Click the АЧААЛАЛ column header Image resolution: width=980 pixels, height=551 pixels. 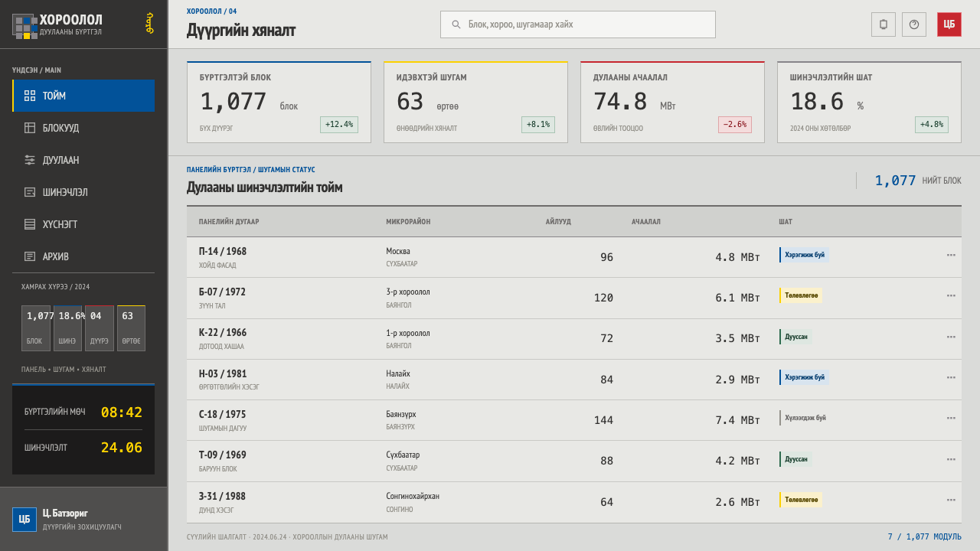click(x=646, y=222)
